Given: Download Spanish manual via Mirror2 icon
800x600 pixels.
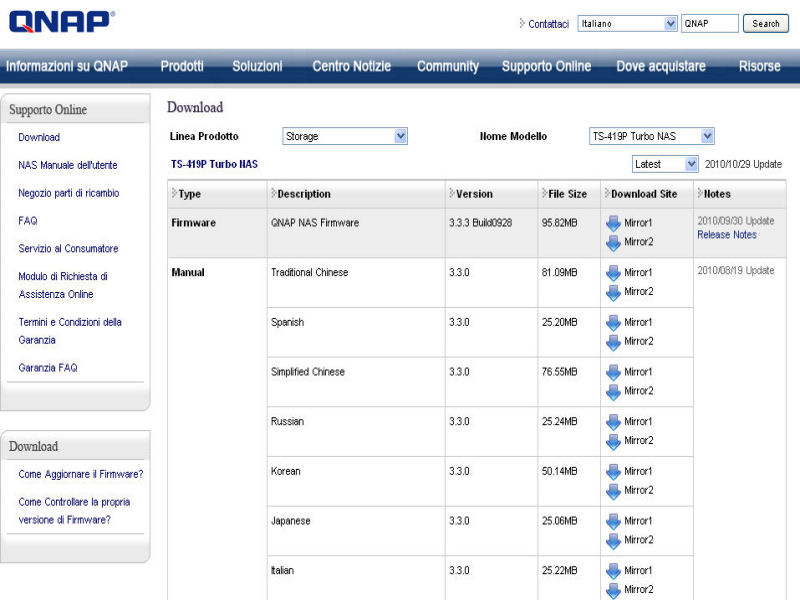Looking at the screenshot, I should tap(613, 342).
